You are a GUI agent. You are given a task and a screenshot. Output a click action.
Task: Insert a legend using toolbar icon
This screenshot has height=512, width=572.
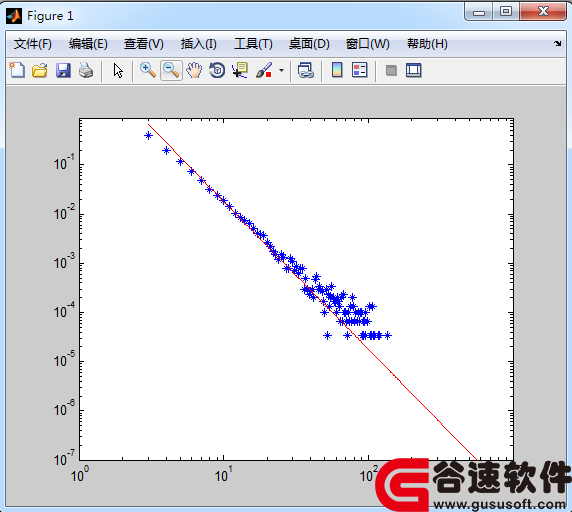(x=359, y=70)
